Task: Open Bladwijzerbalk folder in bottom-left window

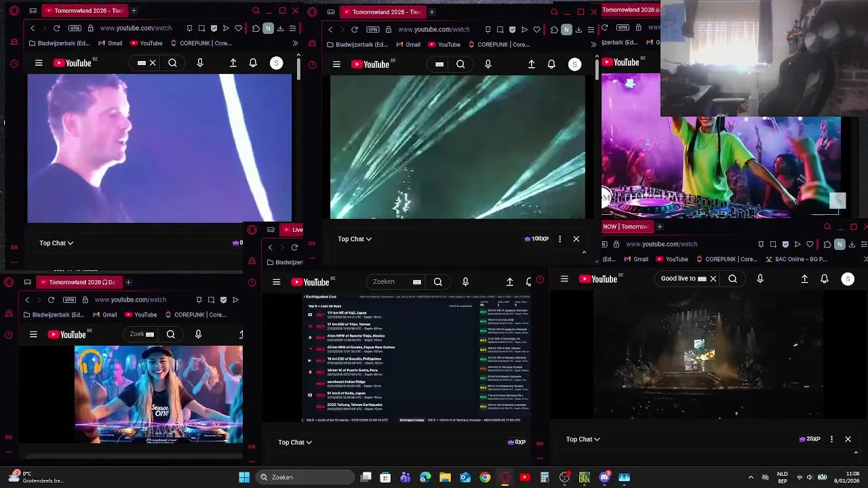Action: [x=53, y=314]
